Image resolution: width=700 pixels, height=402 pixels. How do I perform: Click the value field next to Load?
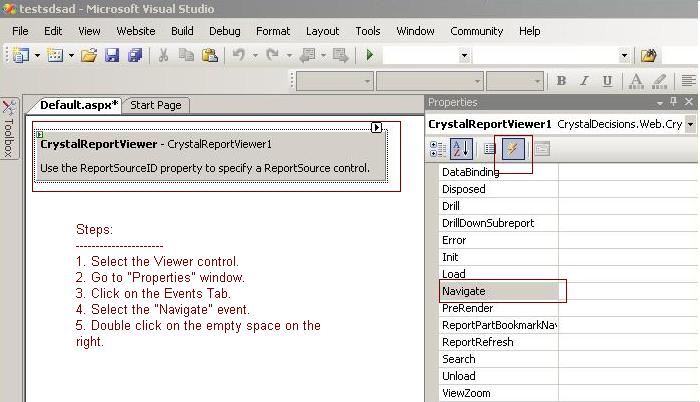coord(628,274)
